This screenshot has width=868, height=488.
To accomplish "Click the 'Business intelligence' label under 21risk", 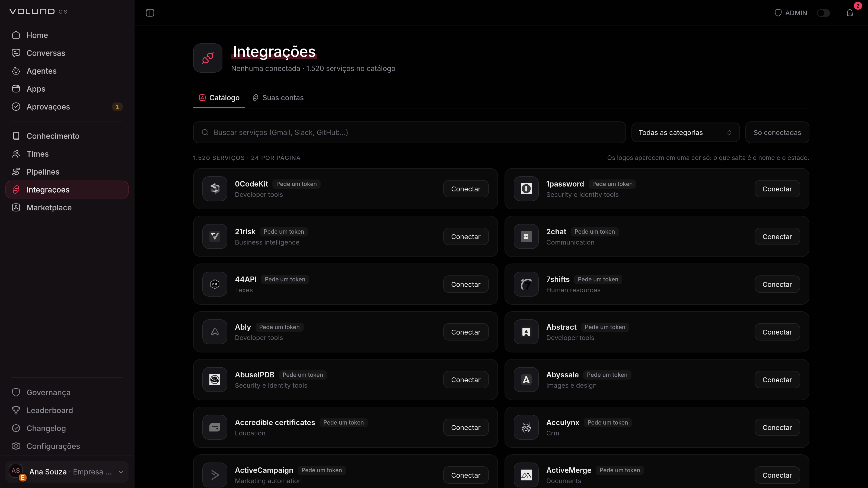I will (267, 242).
